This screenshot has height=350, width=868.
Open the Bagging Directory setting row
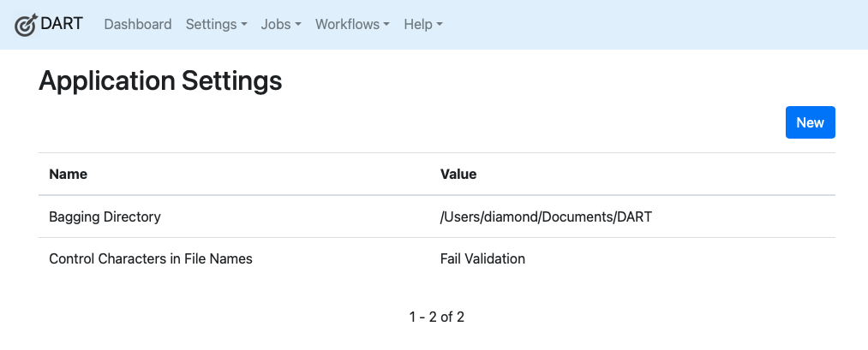[x=105, y=217]
